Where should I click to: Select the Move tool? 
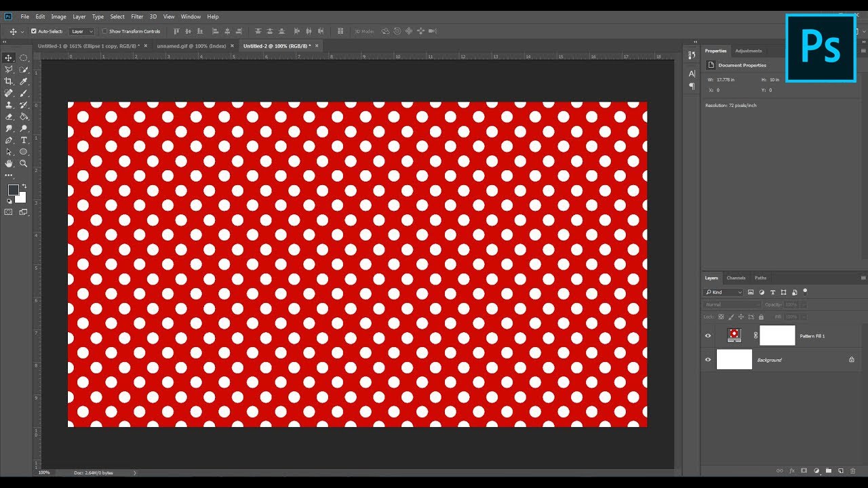[x=9, y=58]
